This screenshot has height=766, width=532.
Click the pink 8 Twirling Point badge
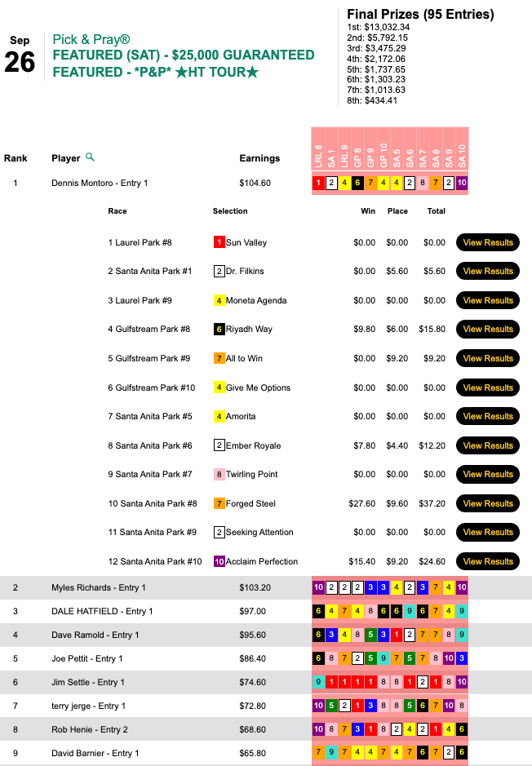click(x=219, y=474)
